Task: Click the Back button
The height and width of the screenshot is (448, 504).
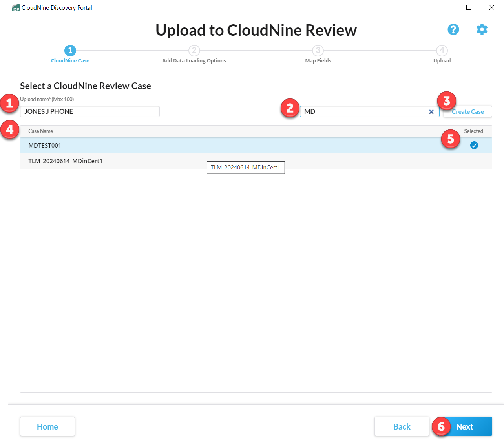Action: coord(402,426)
